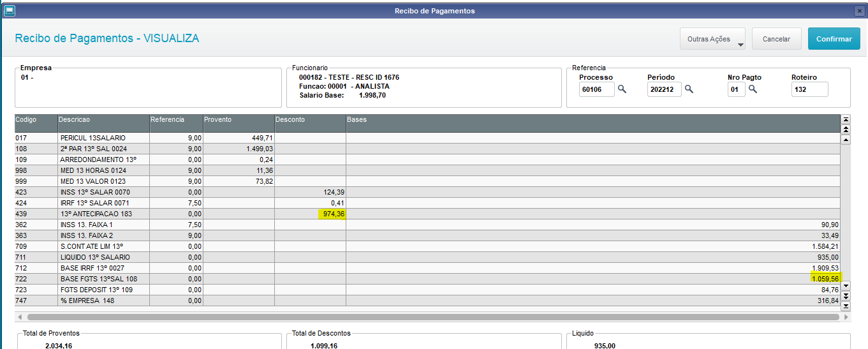Jump to first row with top scroll icon
The image size is (868, 349).
(x=846, y=119)
